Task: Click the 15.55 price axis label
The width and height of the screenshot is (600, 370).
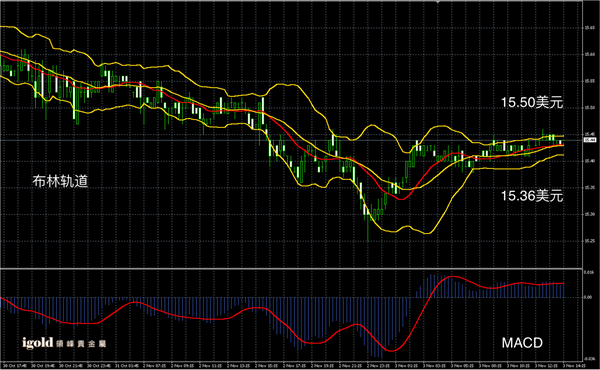Action: 589,81
